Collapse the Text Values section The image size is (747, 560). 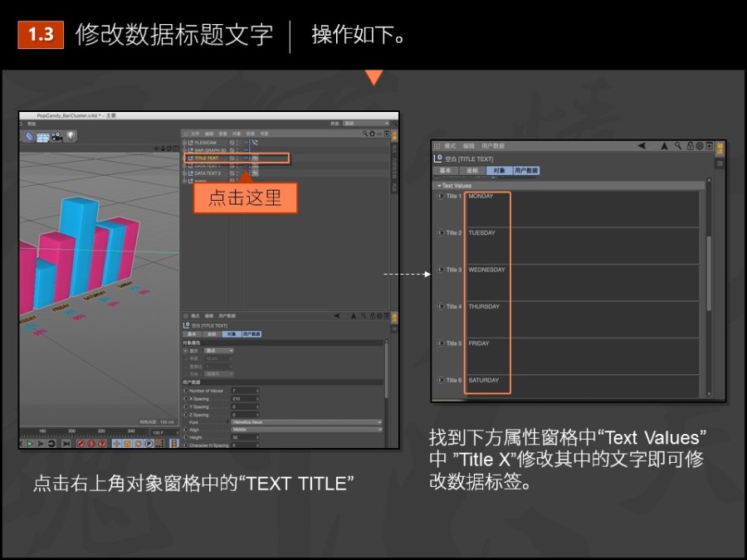(x=441, y=185)
